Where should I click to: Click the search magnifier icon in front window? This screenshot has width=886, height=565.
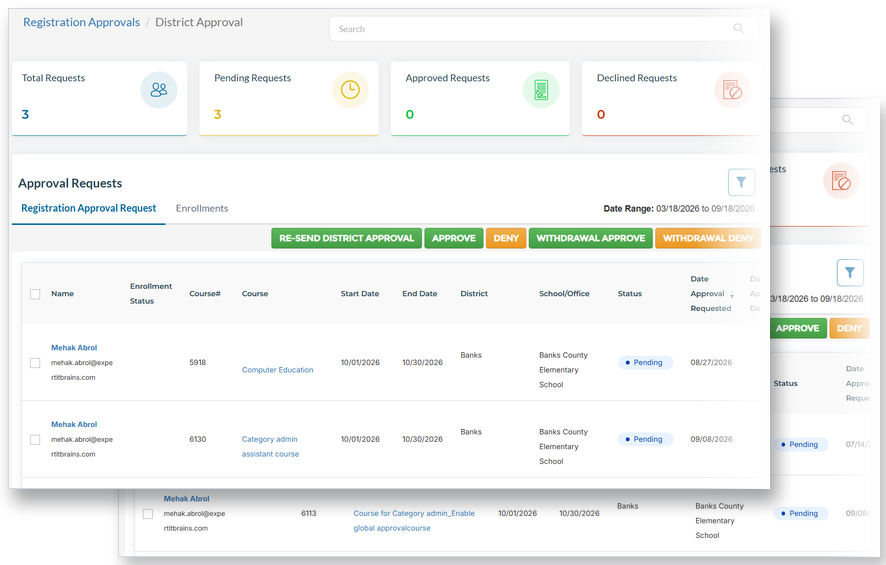[739, 28]
